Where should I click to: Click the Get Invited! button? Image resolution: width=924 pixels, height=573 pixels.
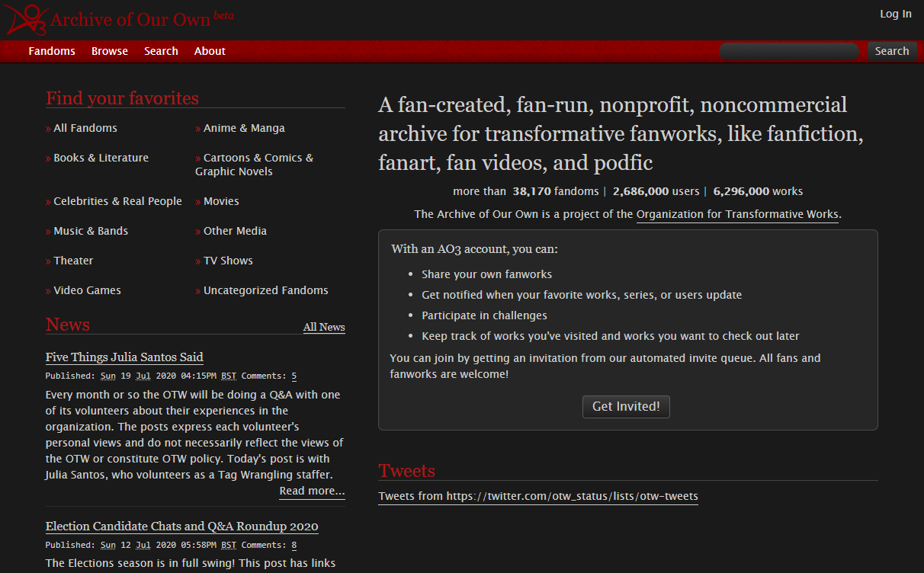pos(626,406)
